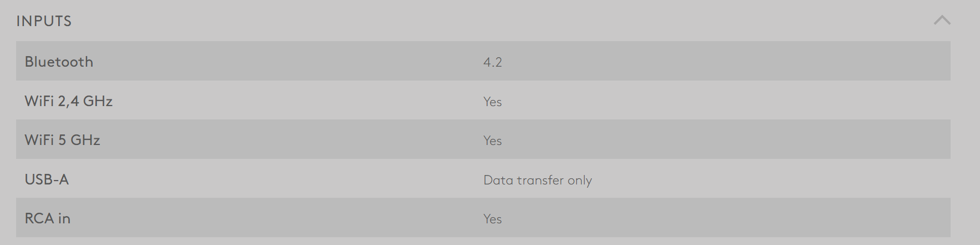Viewport: 980px width, 245px height.
Task: Click the word WiFi in the 2,4 GHz row
Action: tap(39, 101)
